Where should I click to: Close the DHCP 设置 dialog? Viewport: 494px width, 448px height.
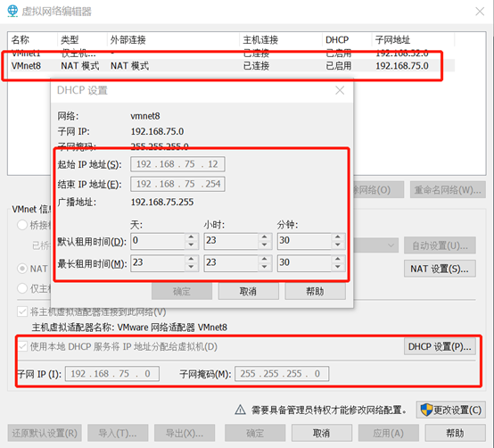pos(340,91)
